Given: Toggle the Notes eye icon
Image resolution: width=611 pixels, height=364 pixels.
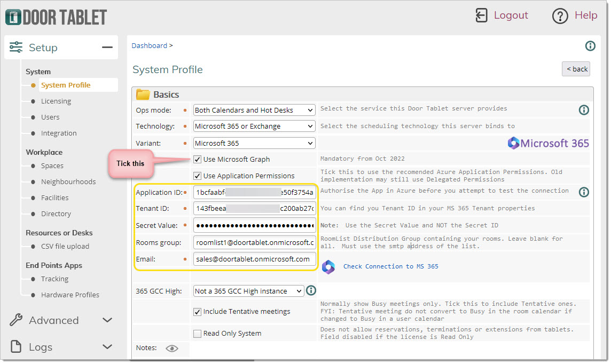Looking at the screenshot, I should pyautogui.click(x=172, y=349).
